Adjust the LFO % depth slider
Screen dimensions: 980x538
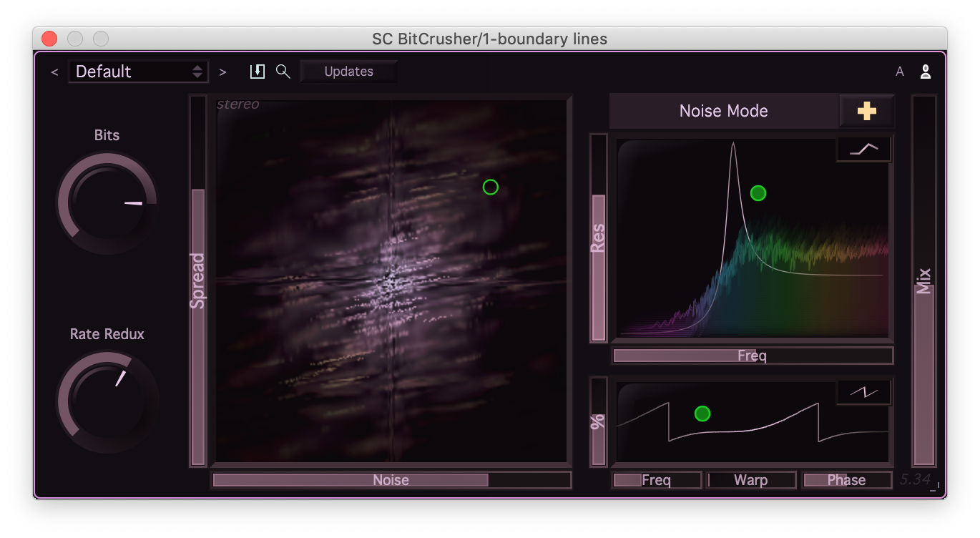pyautogui.click(x=598, y=422)
